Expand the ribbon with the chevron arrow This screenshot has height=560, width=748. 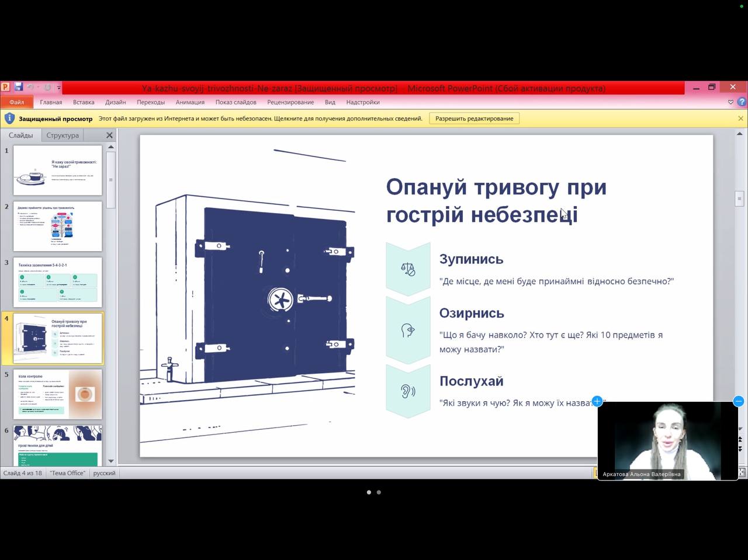(x=730, y=102)
